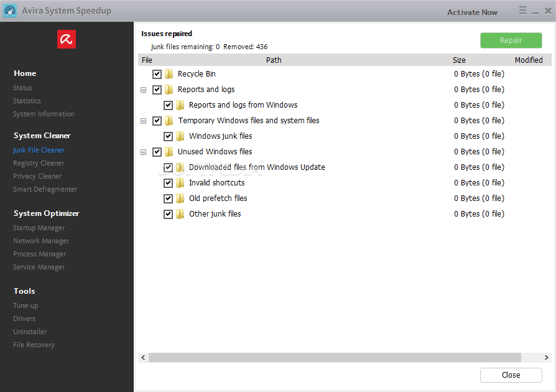Open Smart Defragmenter

[x=45, y=189]
